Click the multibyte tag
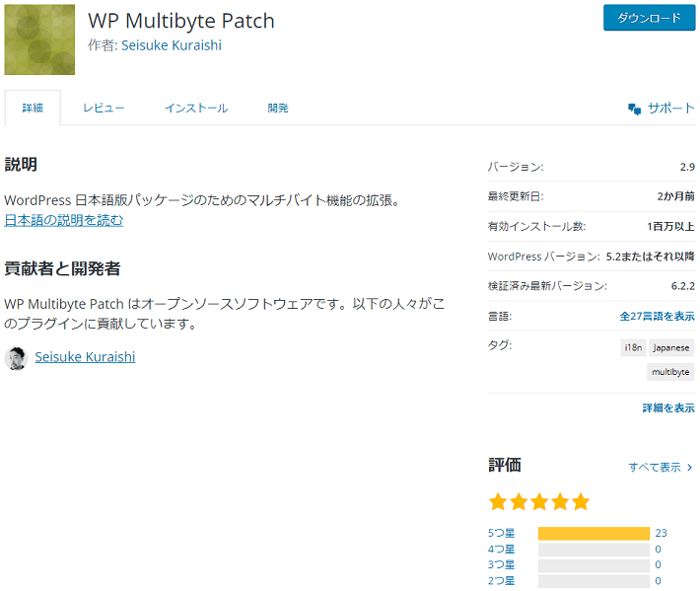Image resolution: width=700 pixels, height=591 pixels. click(670, 372)
